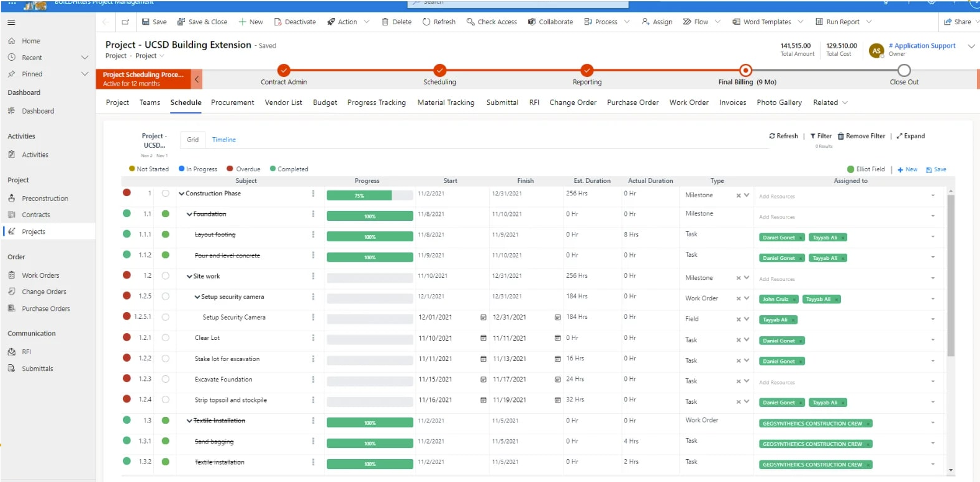Open record in new window icon
980x482 pixels.
(x=125, y=22)
